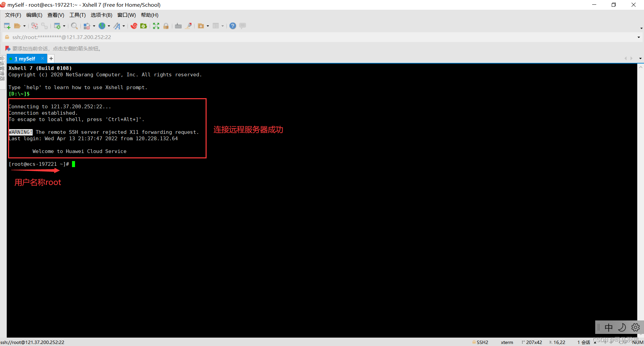644x346 pixels.
Task: Click the '1 会话' session count status
Action: click(584, 342)
